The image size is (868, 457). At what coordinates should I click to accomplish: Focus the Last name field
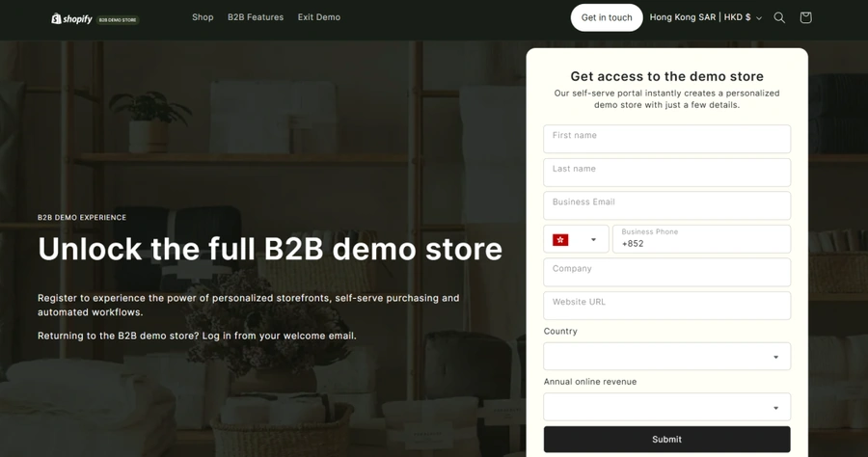pyautogui.click(x=667, y=173)
